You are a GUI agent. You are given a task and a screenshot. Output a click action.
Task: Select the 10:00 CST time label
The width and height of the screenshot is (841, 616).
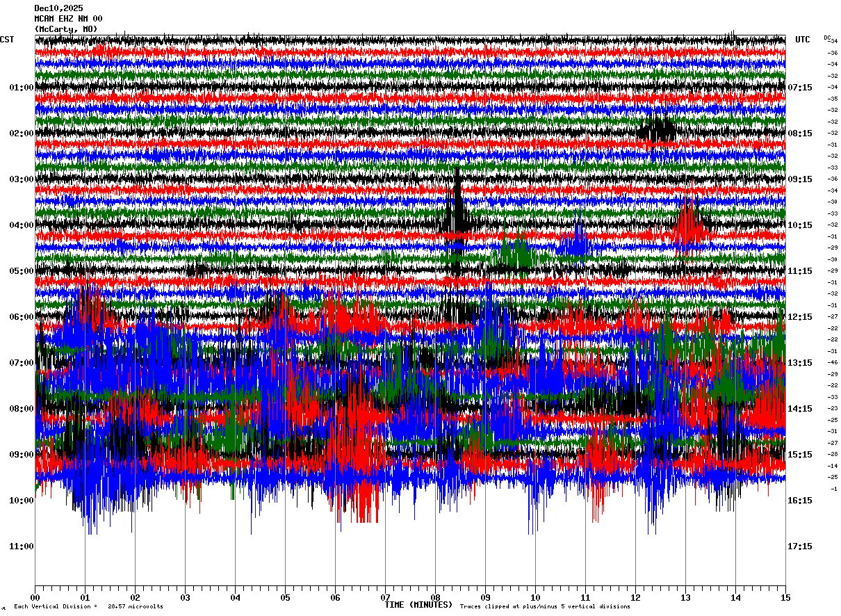(22, 501)
